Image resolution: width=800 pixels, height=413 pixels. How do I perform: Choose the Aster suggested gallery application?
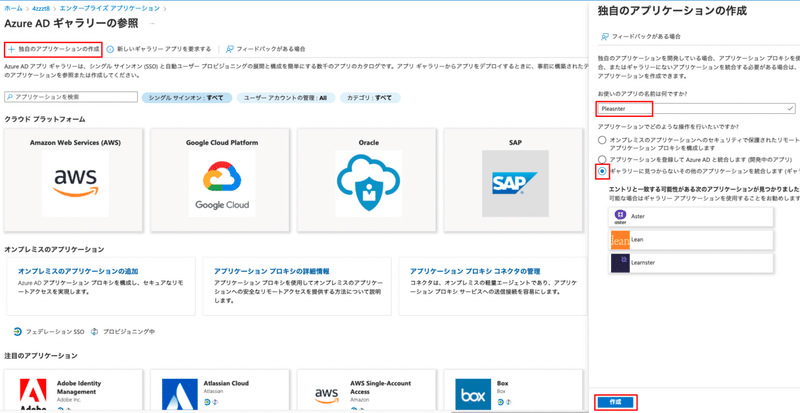tap(691, 217)
